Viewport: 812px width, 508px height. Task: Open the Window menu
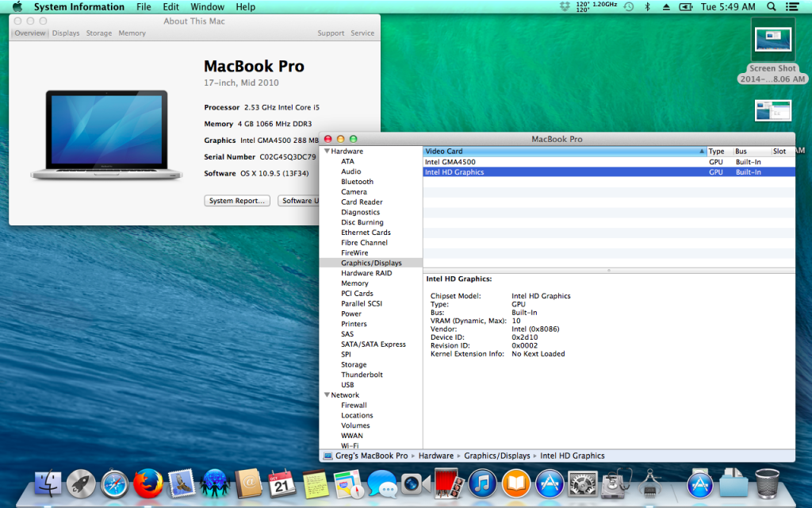click(x=207, y=6)
